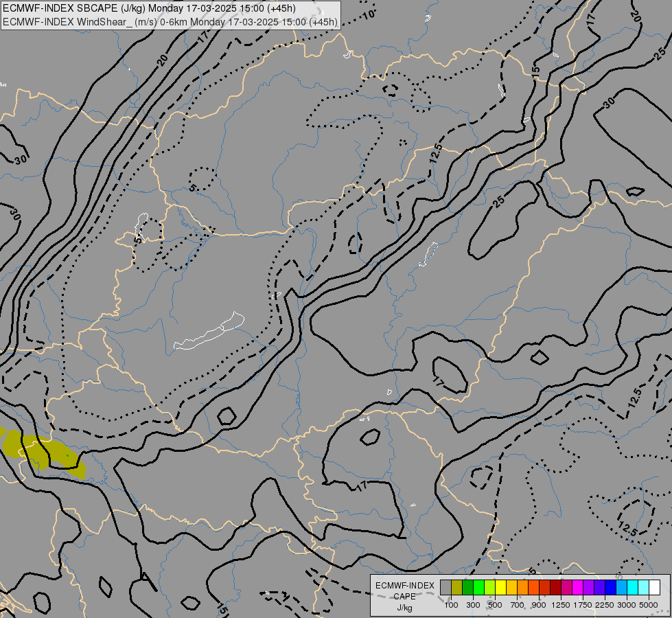Select the pure yellow legend swatch
Image resolution: width=672 pixels, height=618 pixels.
(x=500, y=588)
